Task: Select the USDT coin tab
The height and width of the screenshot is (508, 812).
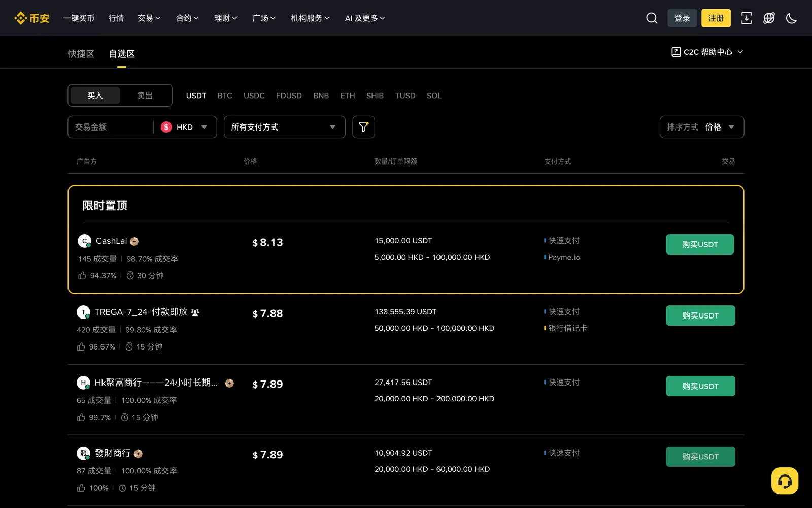Action: click(196, 96)
